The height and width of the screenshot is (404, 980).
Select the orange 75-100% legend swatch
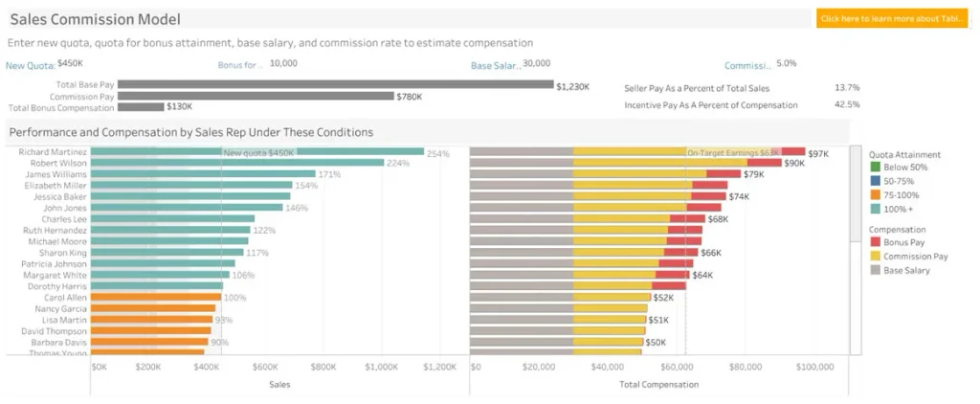click(874, 195)
